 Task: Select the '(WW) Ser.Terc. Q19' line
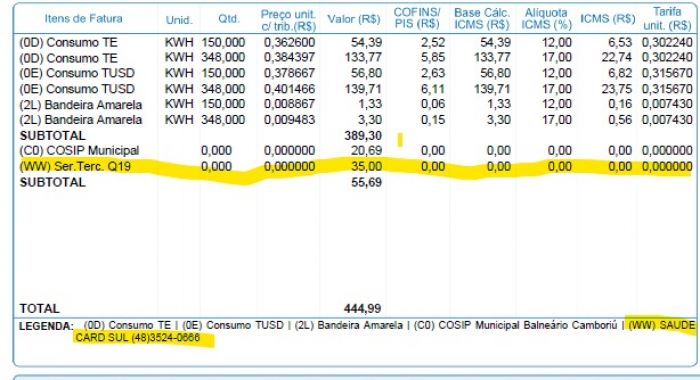[x=356, y=167]
